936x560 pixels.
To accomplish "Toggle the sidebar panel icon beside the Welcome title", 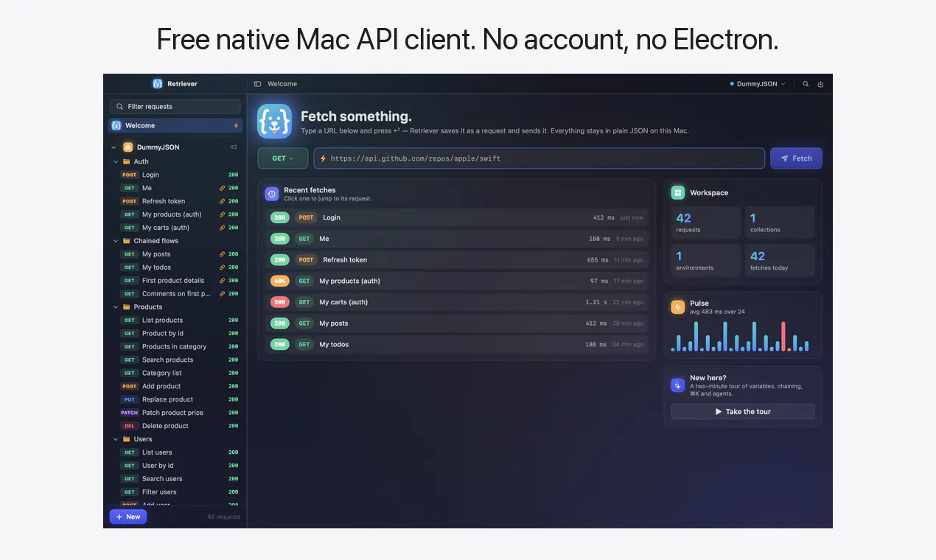I will [x=257, y=84].
